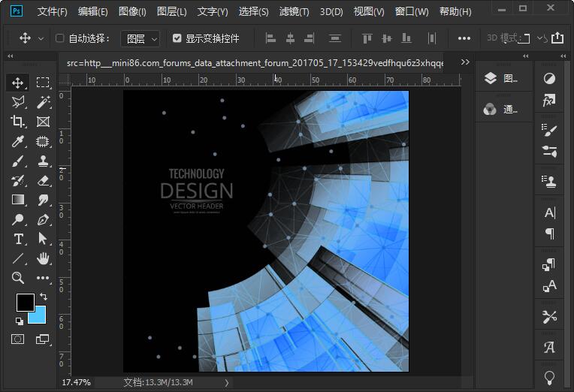Select the Brush tool
574x392 pixels.
17,161
